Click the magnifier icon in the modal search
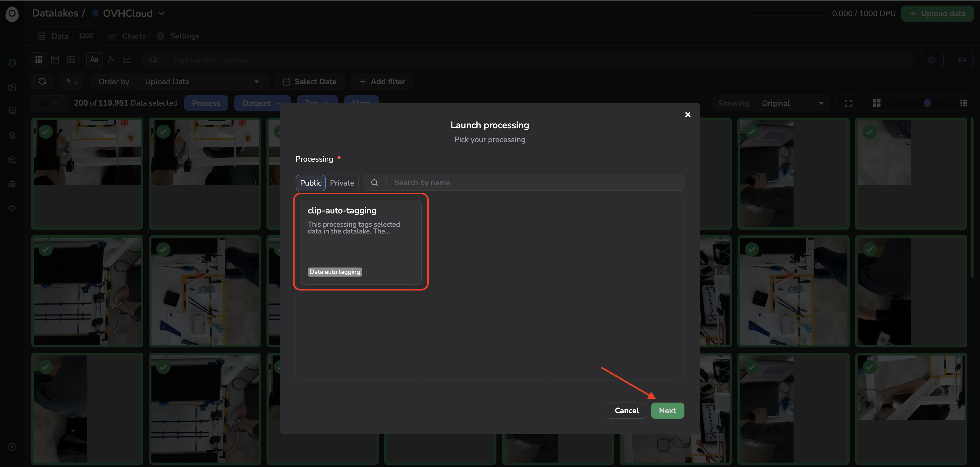Image resolution: width=980 pixels, height=467 pixels. tap(374, 183)
